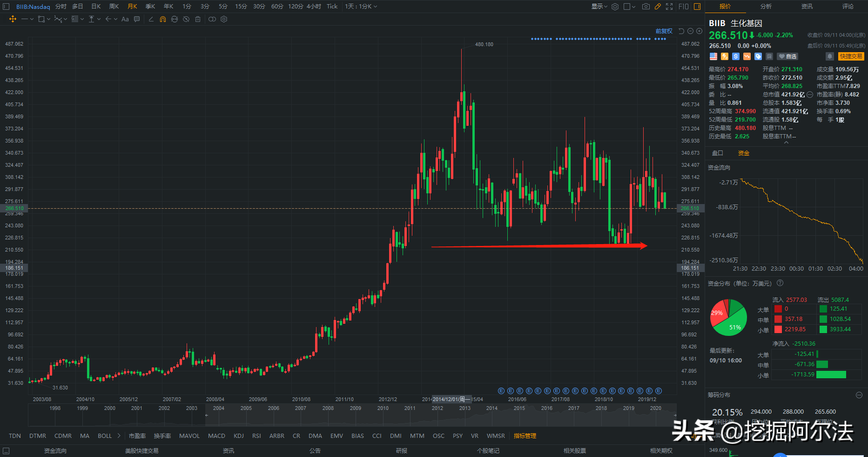Toggle the pencil drawing toolbar

pos(658,7)
